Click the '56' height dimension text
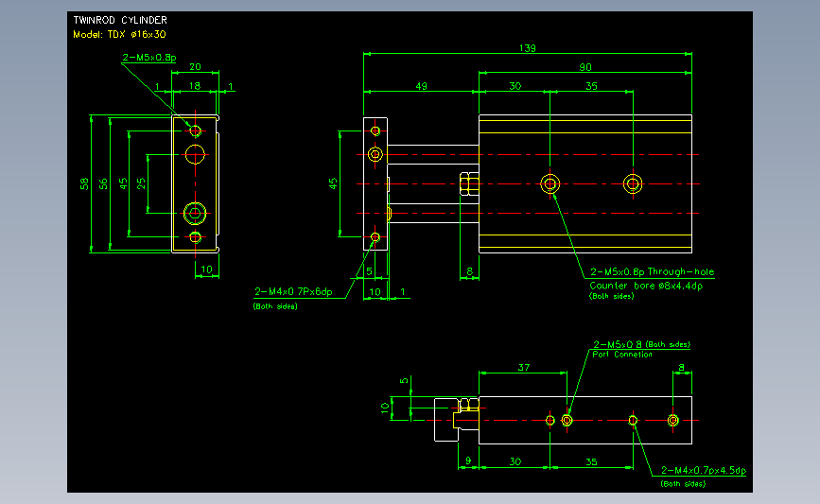The image size is (820, 504). click(103, 184)
